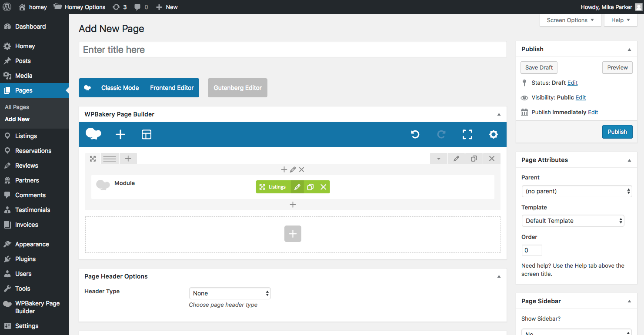Open Template dropdown
The height and width of the screenshot is (335, 644).
coord(573,221)
